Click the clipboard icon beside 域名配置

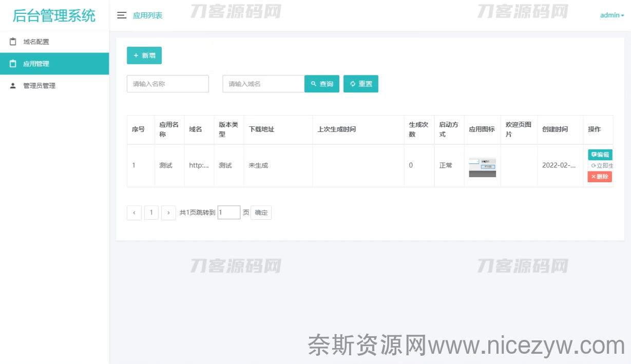[x=13, y=42]
